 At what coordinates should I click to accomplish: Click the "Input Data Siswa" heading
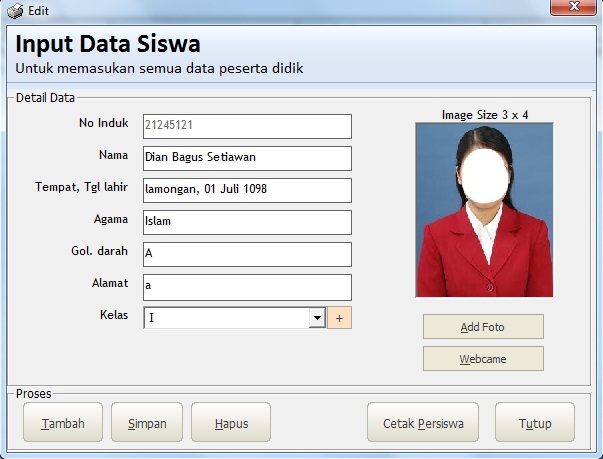[108, 44]
